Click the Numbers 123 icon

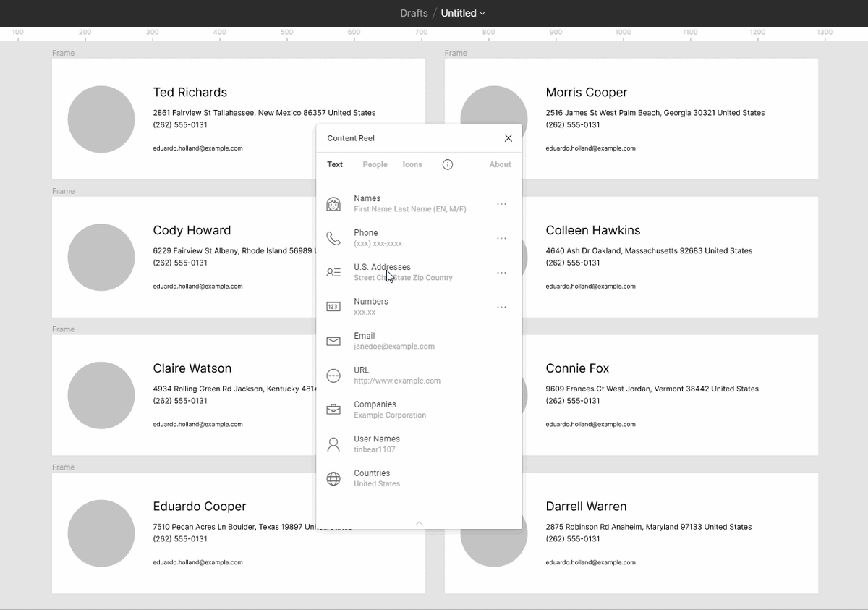(333, 307)
